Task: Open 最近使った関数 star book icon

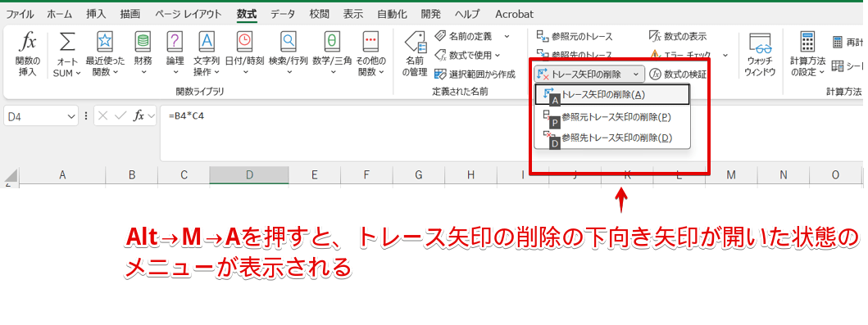Action: 105,41
